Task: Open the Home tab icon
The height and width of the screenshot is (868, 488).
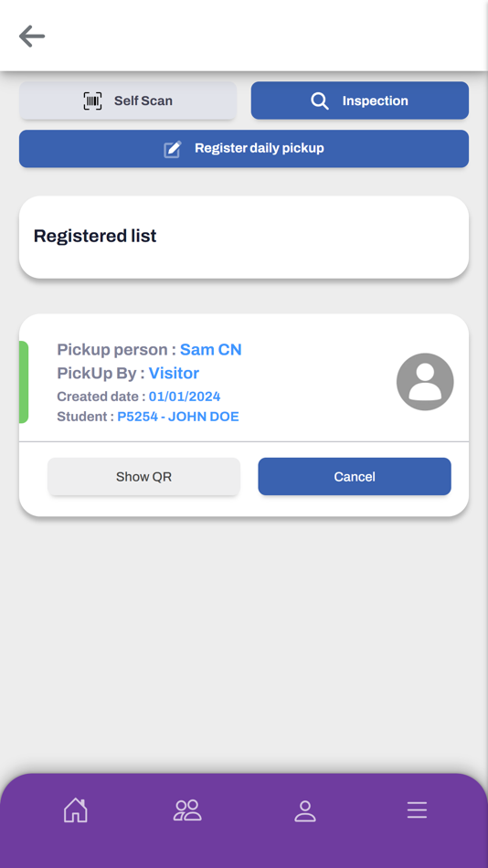Action: point(76,810)
